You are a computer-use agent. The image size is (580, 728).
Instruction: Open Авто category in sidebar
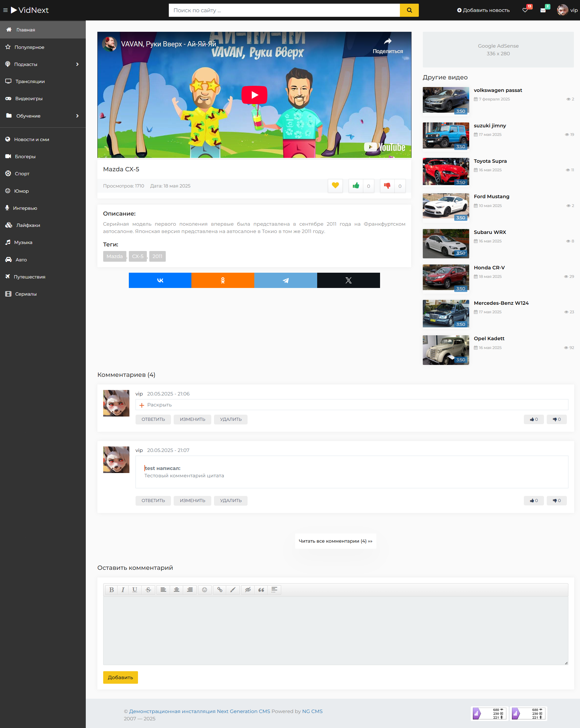tap(43, 260)
